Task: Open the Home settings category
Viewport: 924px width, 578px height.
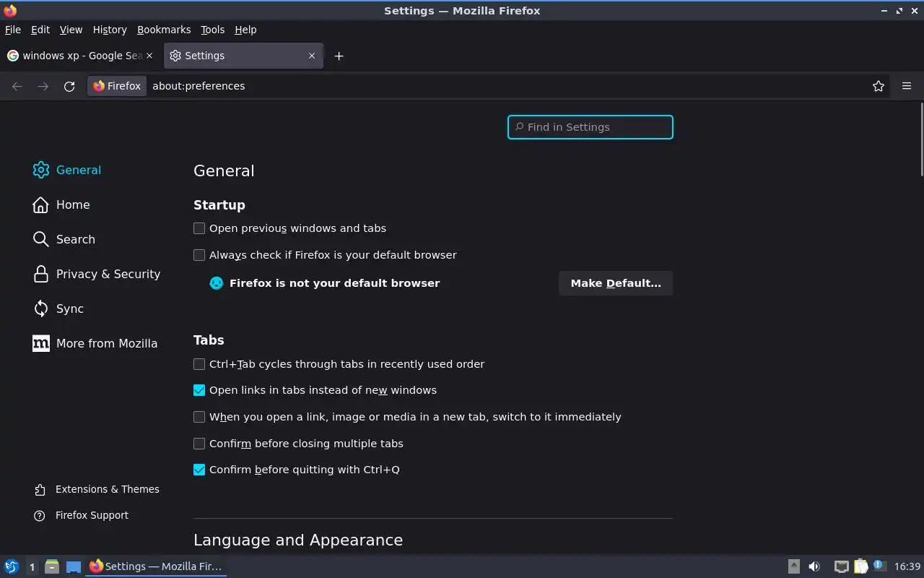Action: click(x=61, y=204)
